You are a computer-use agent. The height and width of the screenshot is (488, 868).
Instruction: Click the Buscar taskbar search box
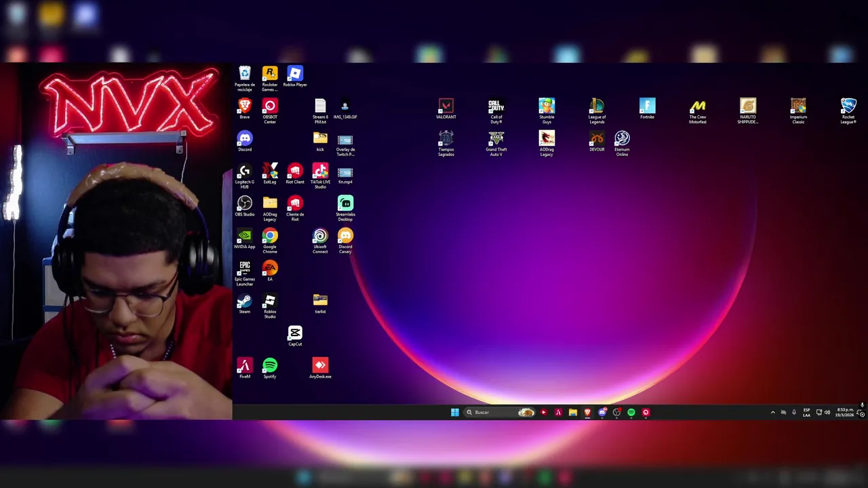coord(500,412)
